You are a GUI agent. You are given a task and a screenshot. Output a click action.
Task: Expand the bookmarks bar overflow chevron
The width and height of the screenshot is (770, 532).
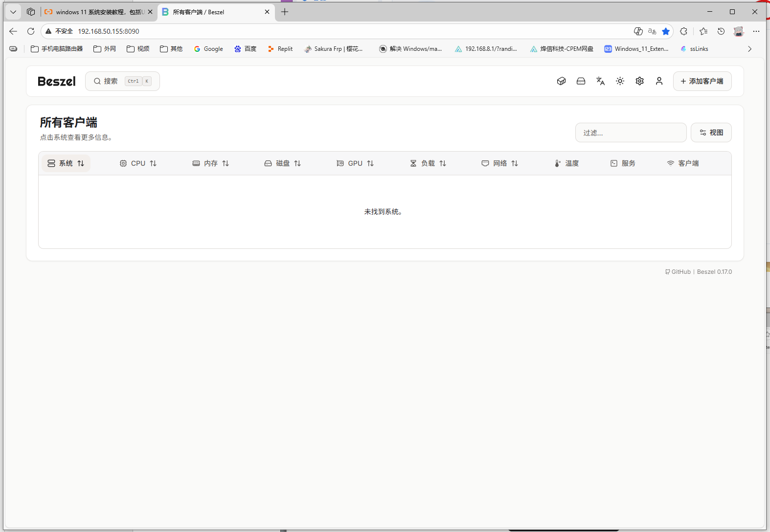pyautogui.click(x=749, y=49)
